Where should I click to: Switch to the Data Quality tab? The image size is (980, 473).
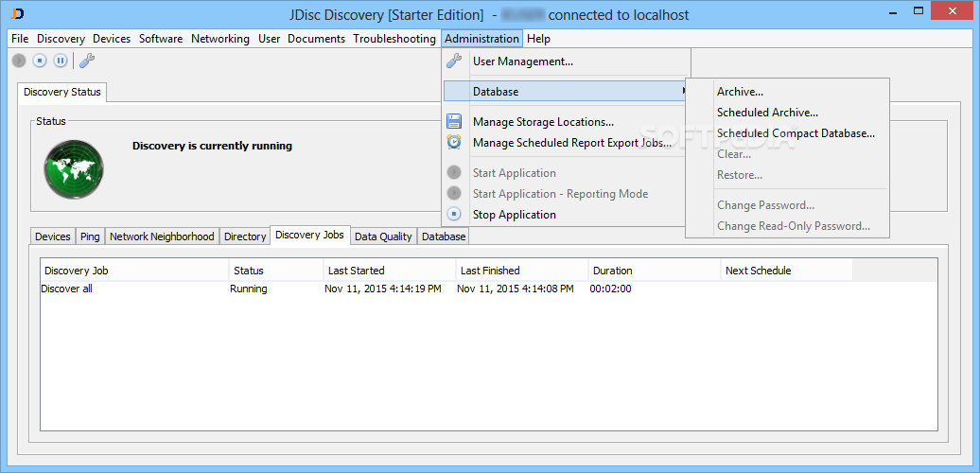pyautogui.click(x=383, y=236)
